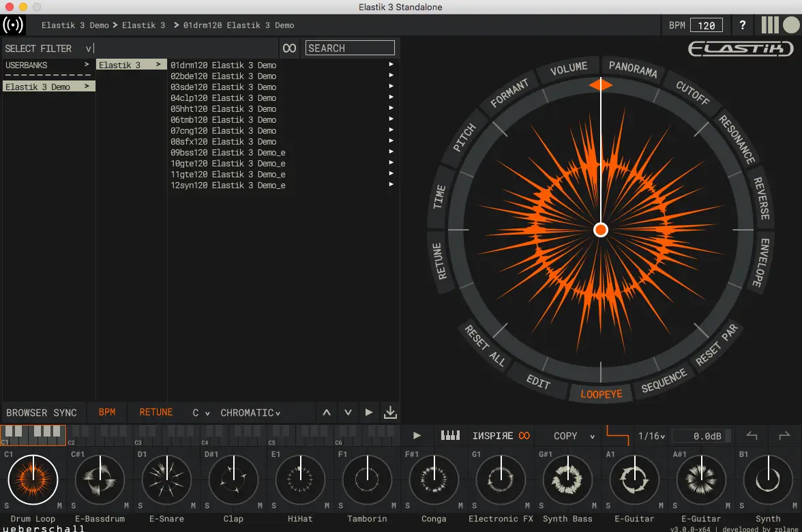Click the orange loop start marker handle
The height and width of the screenshot is (532, 802).
pyautogui.click(x=600, y=85)
